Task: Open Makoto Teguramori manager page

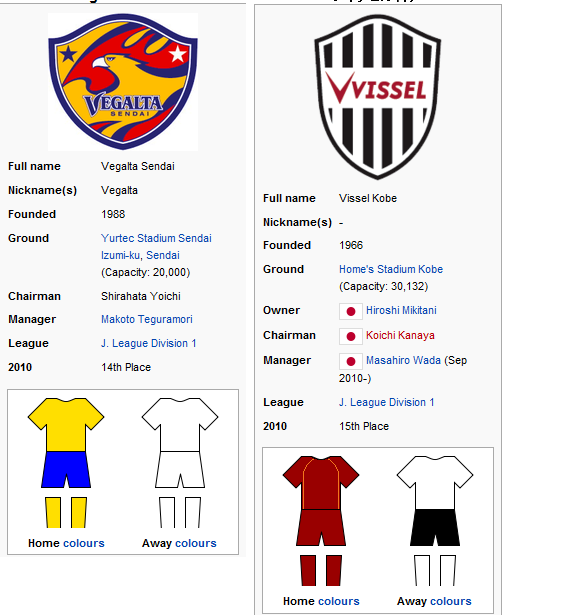Action: tap(147, 319)
